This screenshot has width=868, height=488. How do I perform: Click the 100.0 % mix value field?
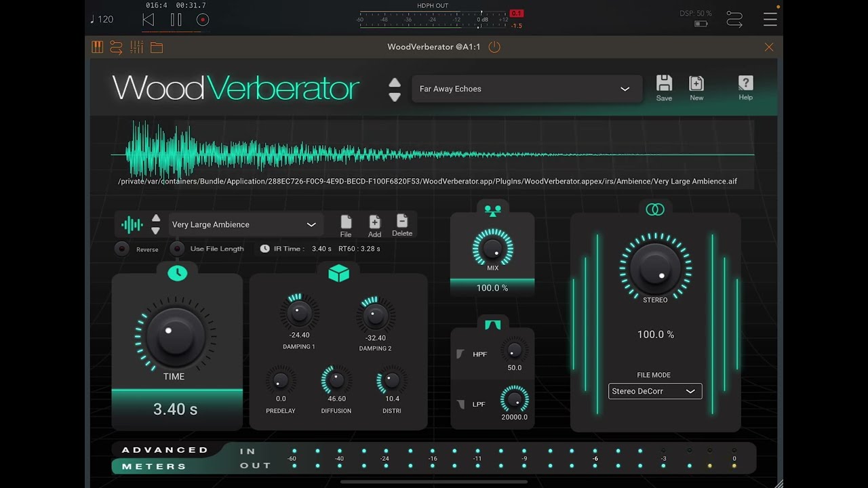(492, 288)
